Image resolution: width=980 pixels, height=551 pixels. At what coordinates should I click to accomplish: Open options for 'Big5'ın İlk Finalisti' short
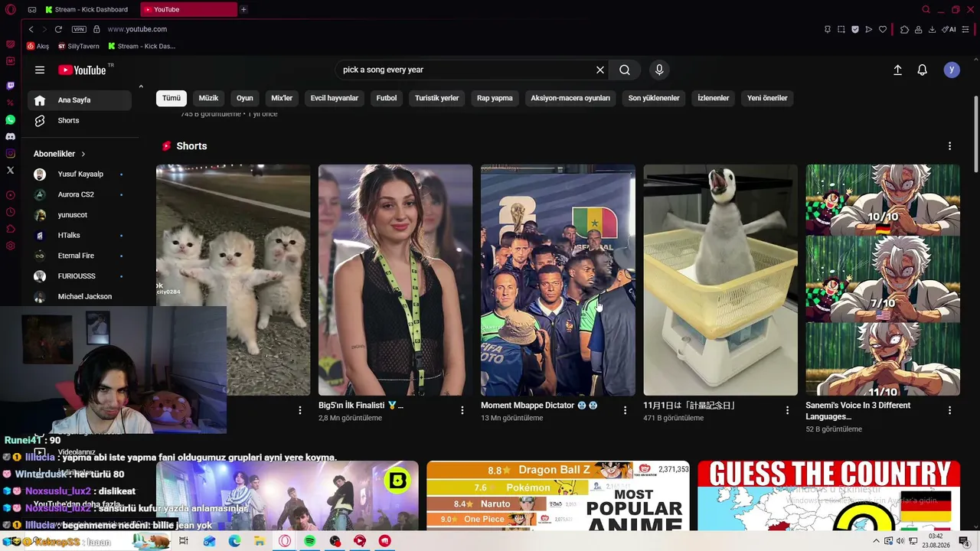tap(462, 410)
